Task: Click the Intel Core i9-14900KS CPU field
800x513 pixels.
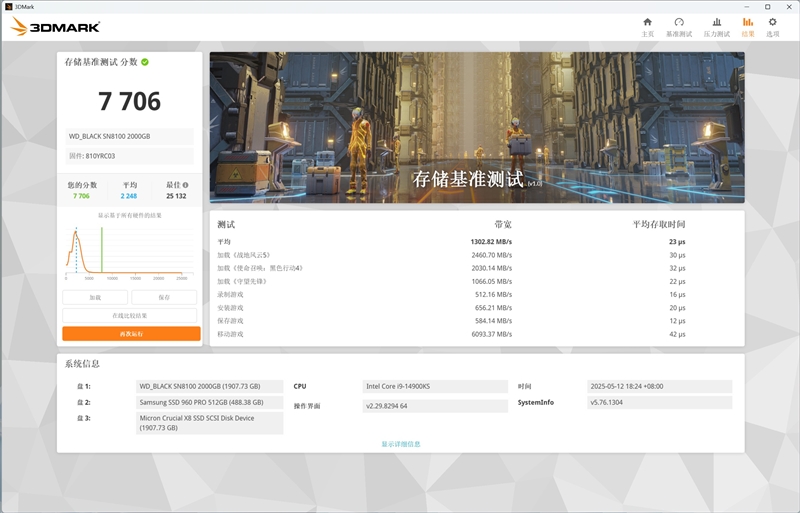Action: [435, 386]
